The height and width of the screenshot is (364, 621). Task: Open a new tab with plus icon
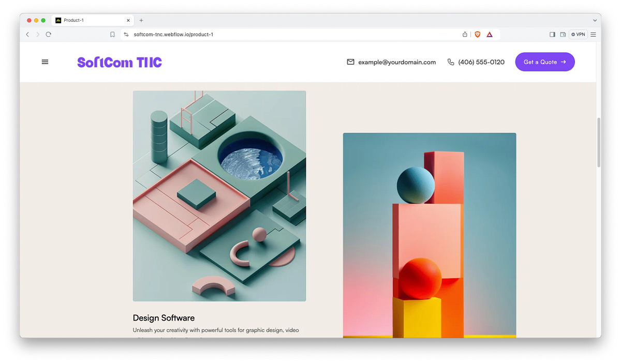pyautogui.click(x=141, y=20)
